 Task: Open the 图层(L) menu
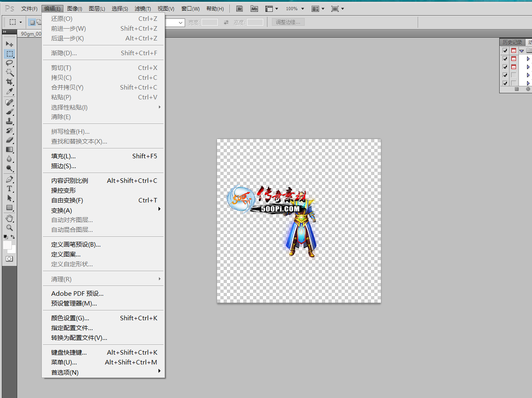pos(97,9)
